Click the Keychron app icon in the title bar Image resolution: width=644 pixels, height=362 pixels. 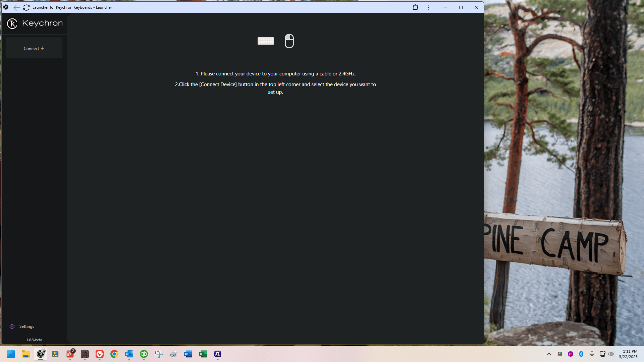[x=6, y=7]
